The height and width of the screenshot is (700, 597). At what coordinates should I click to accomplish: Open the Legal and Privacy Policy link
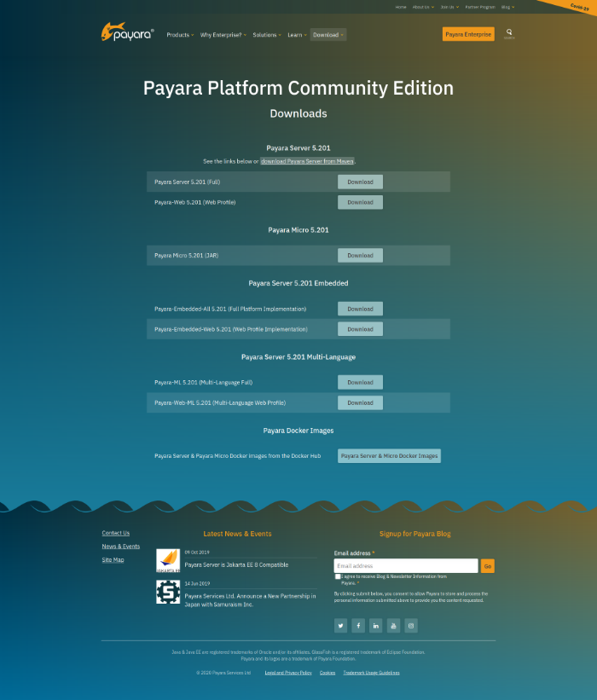(288, 673)
